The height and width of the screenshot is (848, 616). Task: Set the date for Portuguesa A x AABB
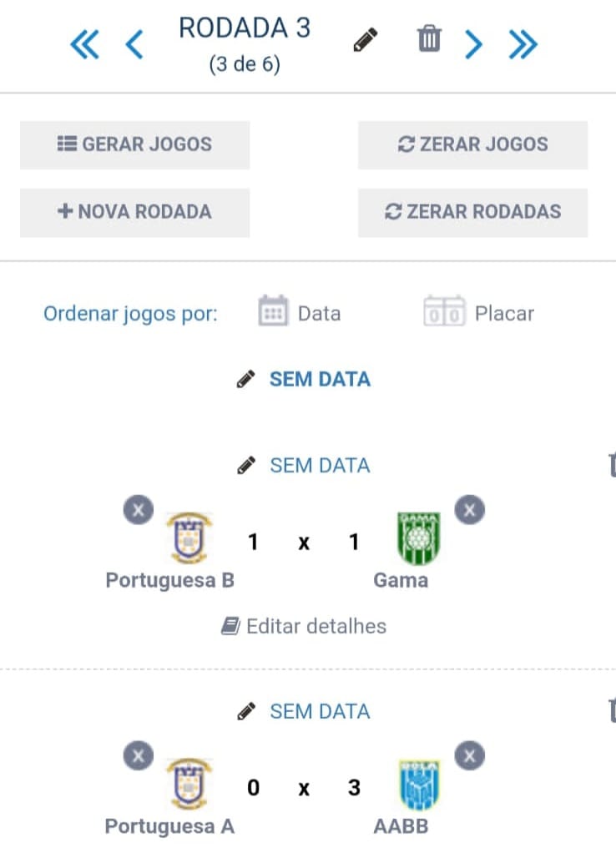pyautogui.click(x=304, y=712)
